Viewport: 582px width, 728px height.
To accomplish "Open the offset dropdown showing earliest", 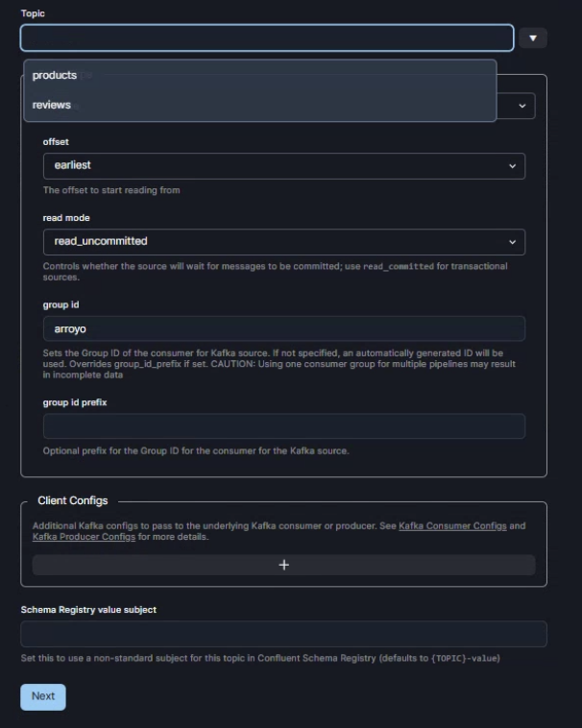I will point(283,165).
